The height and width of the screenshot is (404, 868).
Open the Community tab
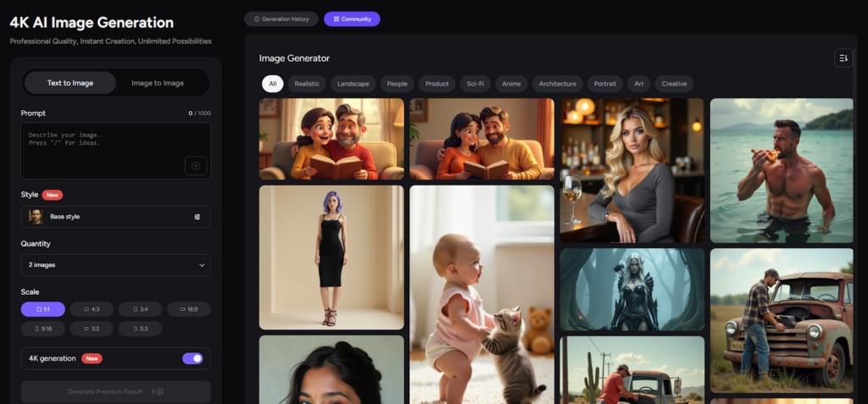(x=352, y=19)
